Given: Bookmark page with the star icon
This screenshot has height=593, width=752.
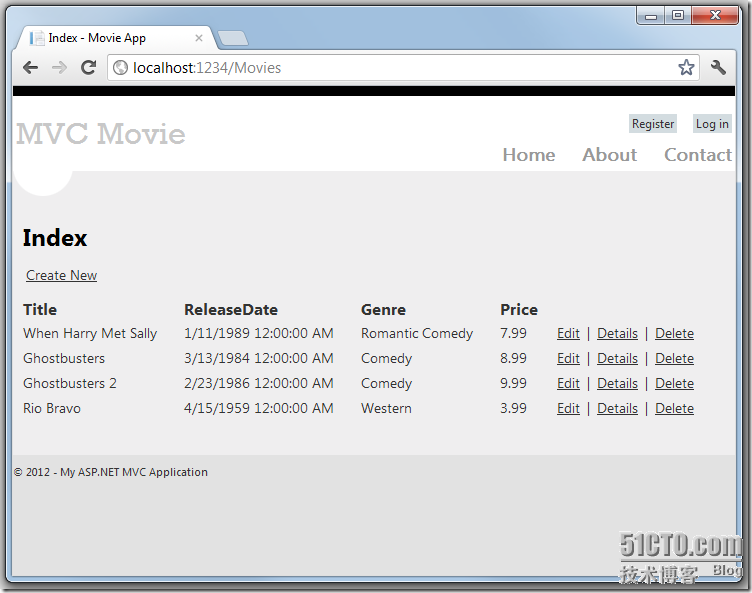Looking at the screenshot, I should click(x=686, y=67).
